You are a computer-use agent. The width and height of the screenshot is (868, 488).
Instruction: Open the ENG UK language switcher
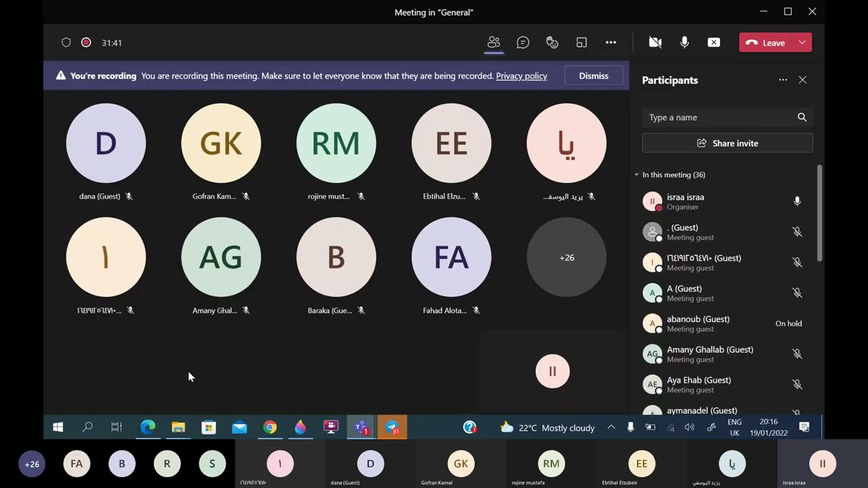pos(734,427)
